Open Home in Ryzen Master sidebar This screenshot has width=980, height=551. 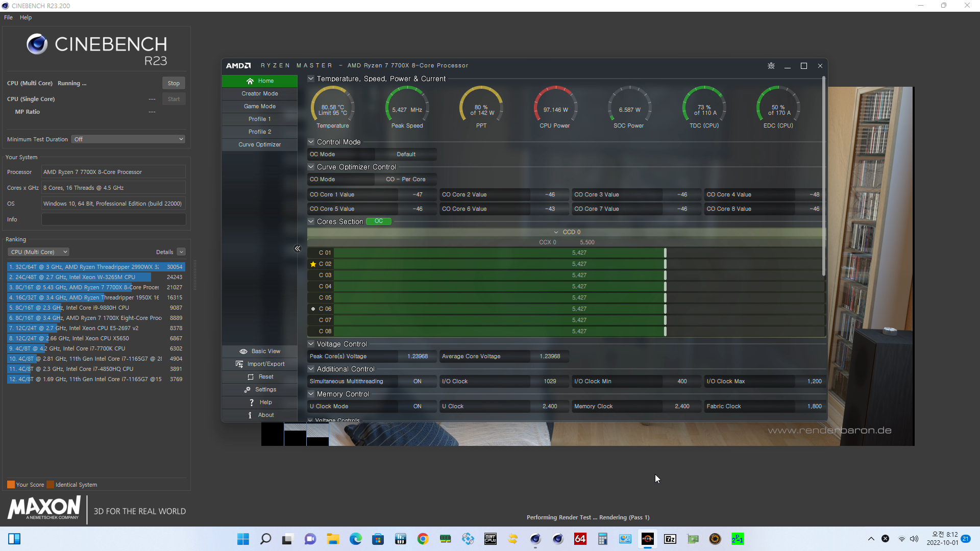(260, 81)
